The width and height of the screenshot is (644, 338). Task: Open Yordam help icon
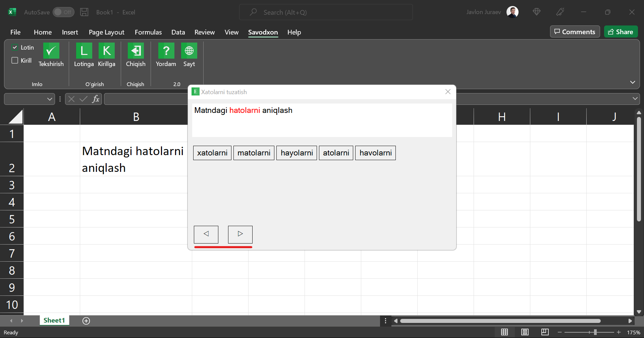pyautogui.click(x=166, y=51)
